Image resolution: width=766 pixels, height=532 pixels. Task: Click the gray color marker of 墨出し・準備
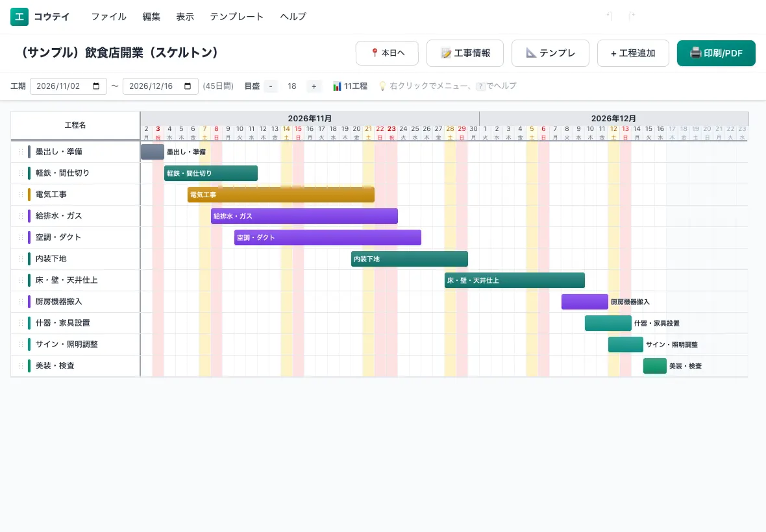tap(29, 152)
